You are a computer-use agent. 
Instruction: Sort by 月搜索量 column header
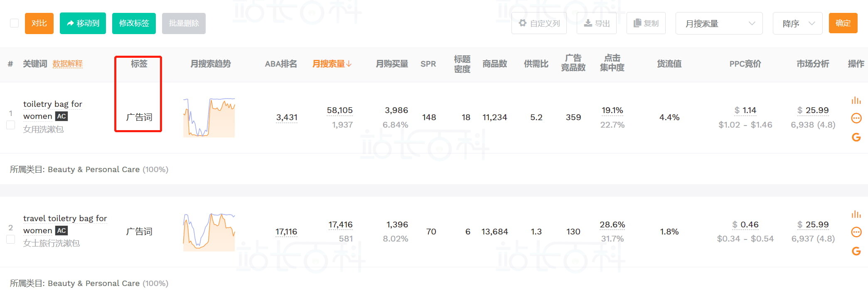(x=332, y=64)
